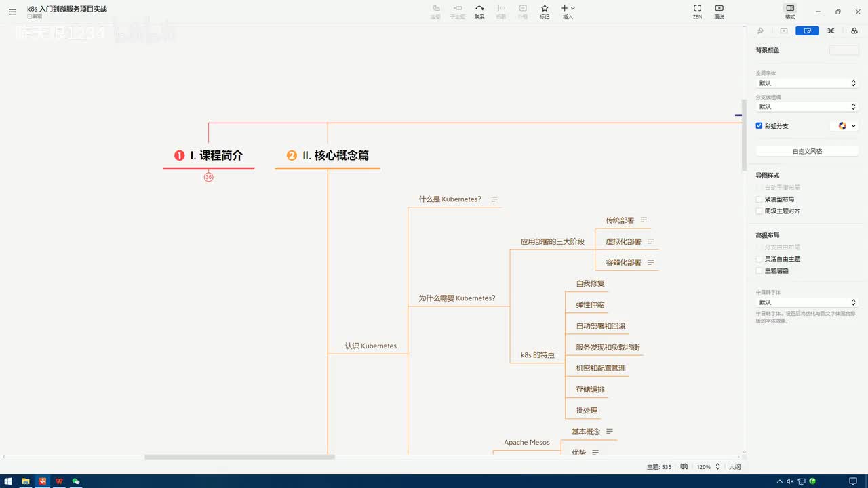Click the vertical canvas scrollbar
868x488 pixels.
[x=744, y=134]
